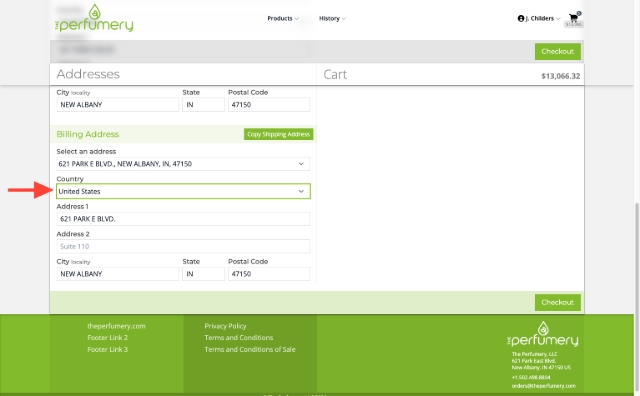Open Terms and Conditions link
This screenshot has width=640, height=396.
click(x=239, y=338)
